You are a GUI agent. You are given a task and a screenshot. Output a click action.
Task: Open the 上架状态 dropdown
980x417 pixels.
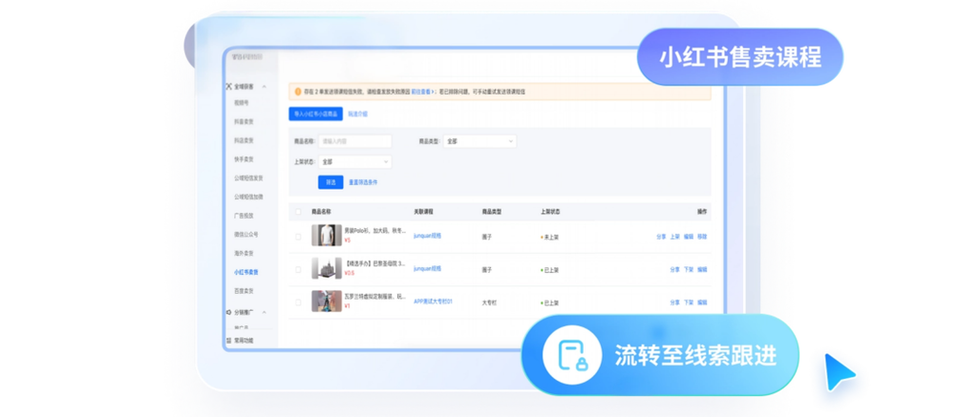click(354, 162)
